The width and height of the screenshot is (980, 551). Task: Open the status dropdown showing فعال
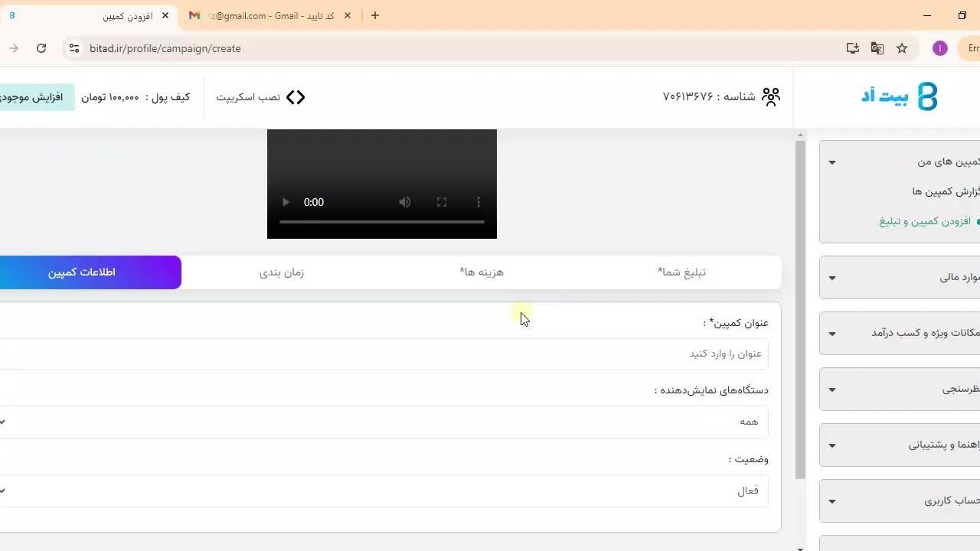pos(383,491)
